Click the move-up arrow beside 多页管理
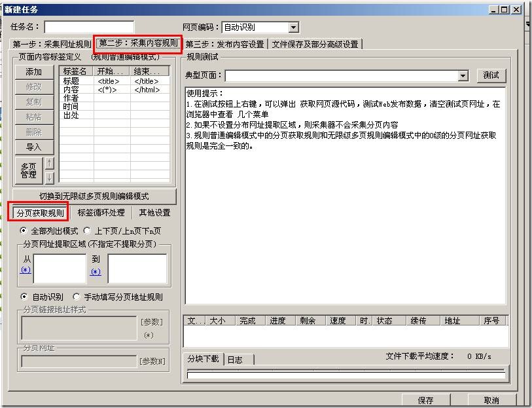This screenshot has width=532, height=408. tap(50, 163)
